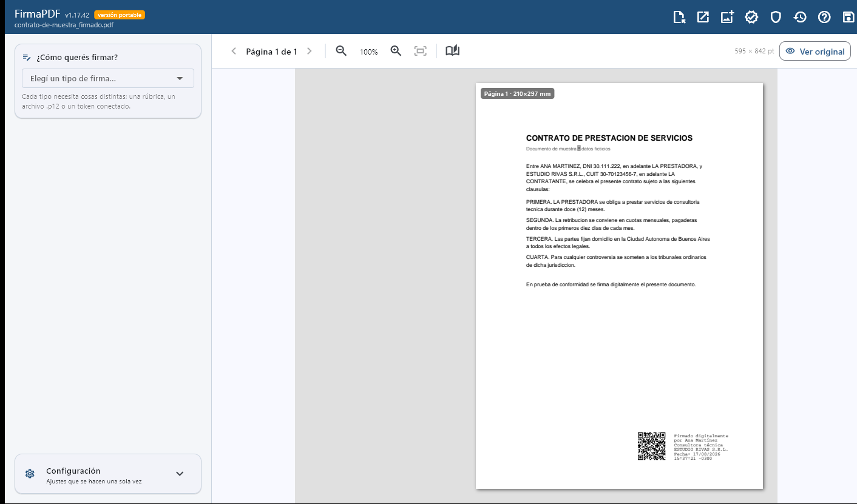Viewport: 857px width, 504px height.
Task: Click the 'Ajustes que se hacen una sola vez' text
Action: click(94, 482)
